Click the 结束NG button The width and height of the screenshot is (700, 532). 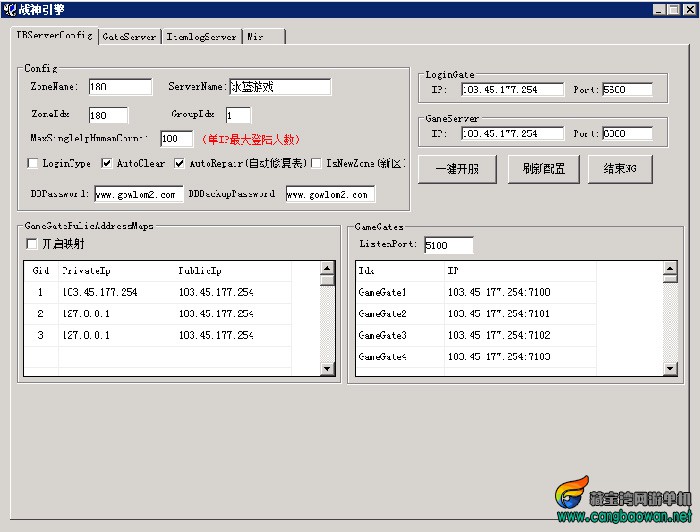pyautogui.click(x=620, y=169)
